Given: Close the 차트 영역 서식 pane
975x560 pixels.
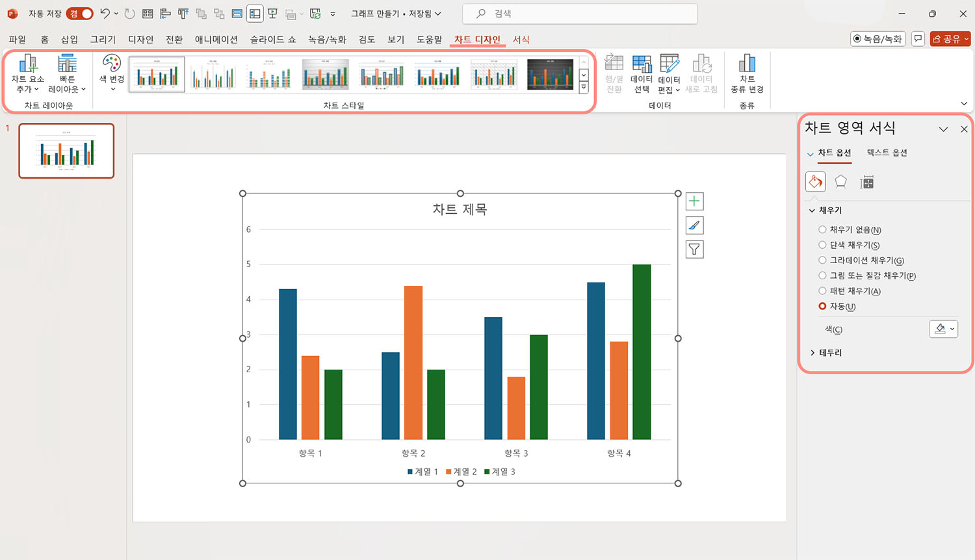Looking at the screenshot, I should [964, 129].
